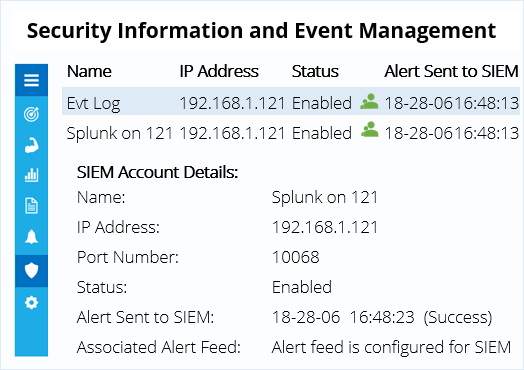Click Enabled status in Evt Log row
Image resolution: width=524 pixels, height=370 pixels.
point(322,103)
